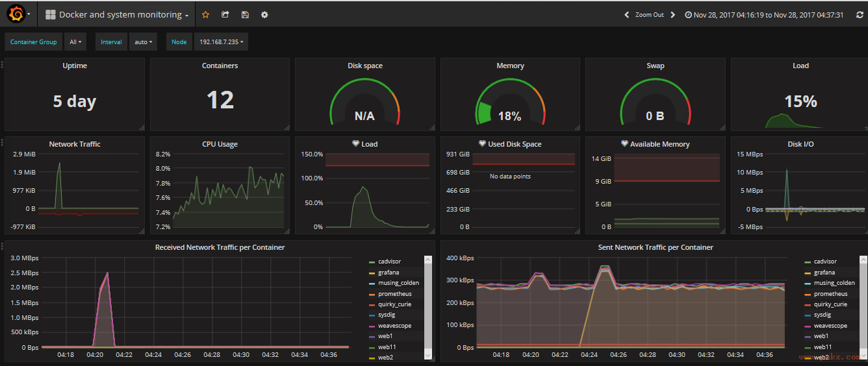The width and height of the screenshot is (868, 366).
Task: Open the Disk space panel title menu
Action: (365, 66)
